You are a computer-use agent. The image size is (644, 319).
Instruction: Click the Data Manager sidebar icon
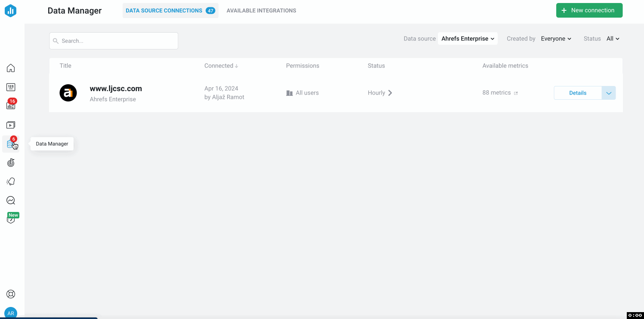coord(11,144)
